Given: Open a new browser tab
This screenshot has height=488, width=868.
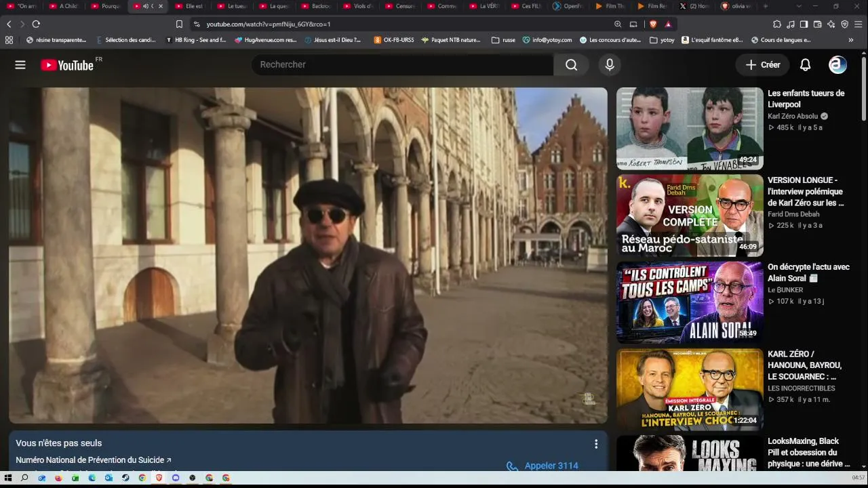Looking at the screenshot, I should click(766, 6).
